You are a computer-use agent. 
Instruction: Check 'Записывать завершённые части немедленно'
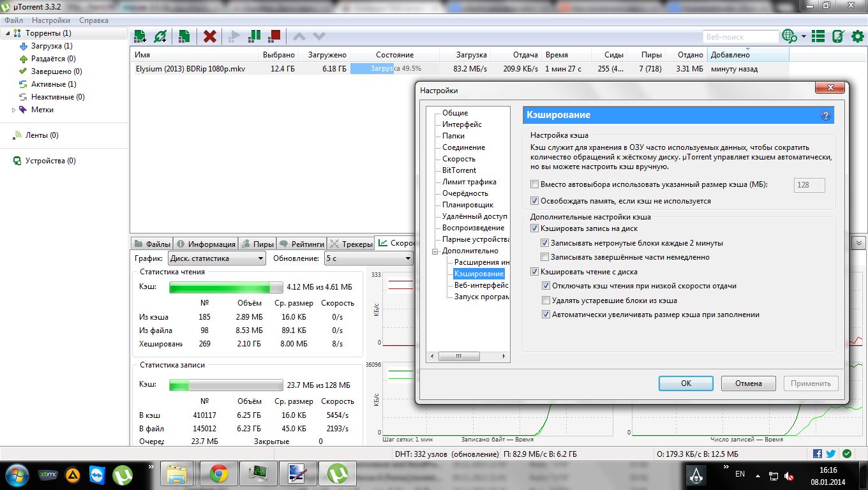pos(545,257)
